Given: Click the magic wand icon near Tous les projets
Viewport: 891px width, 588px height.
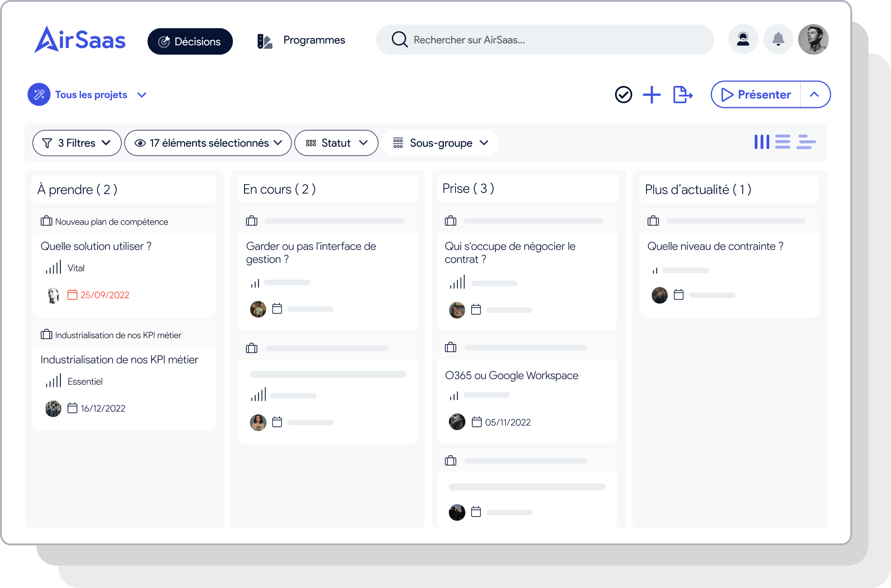Looking at the screenshot, I should pos(39,94).
